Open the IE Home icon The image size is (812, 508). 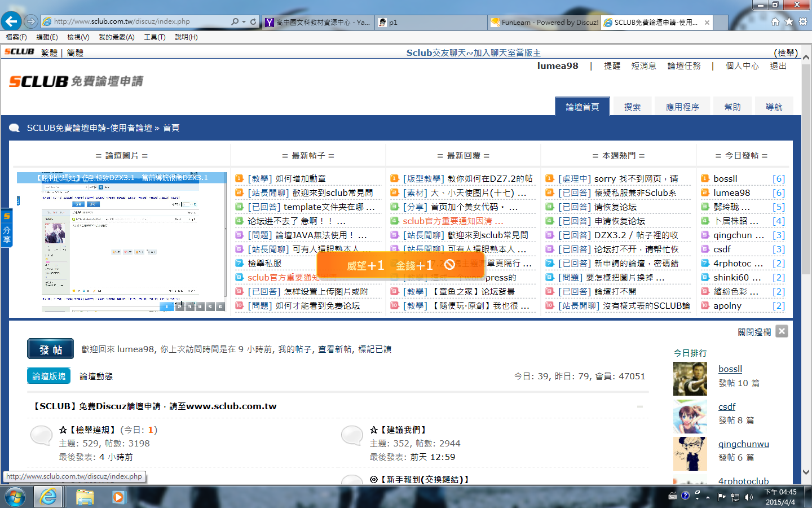pyautogui.click(x=775, y=21)
